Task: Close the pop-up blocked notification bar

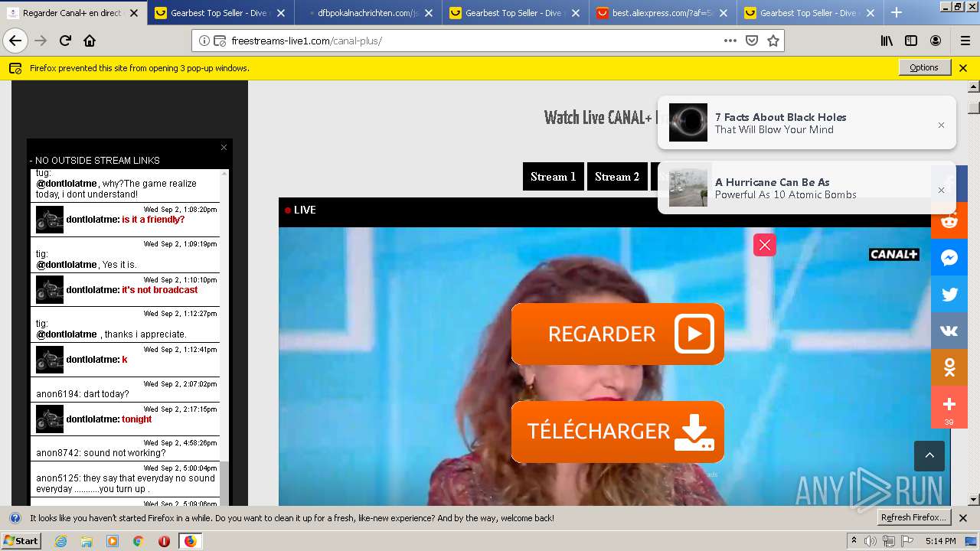Action: click(x=963, y=68)
